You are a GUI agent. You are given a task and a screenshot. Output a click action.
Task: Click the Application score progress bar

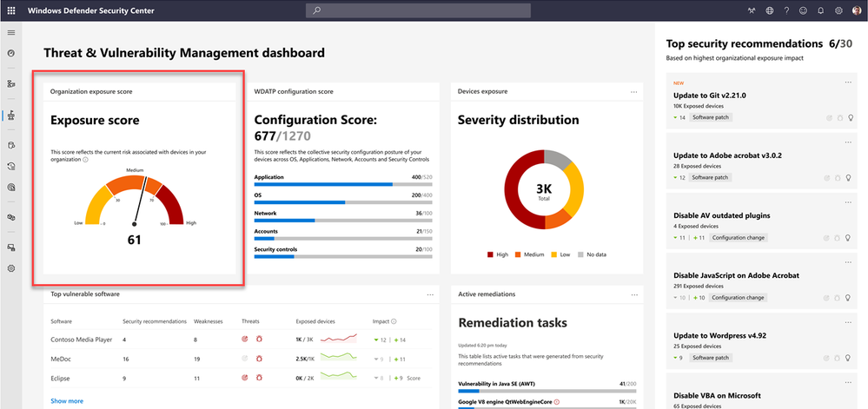point(342,184)
